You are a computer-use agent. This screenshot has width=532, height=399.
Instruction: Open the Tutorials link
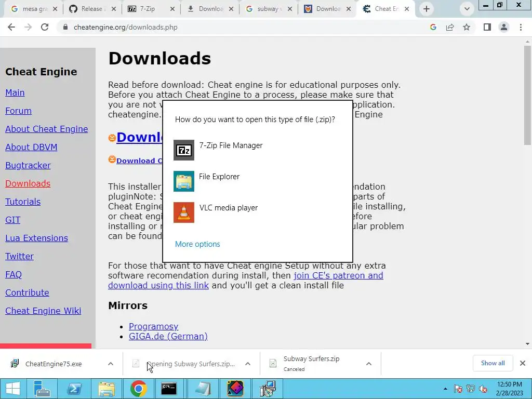(x=23, y=202)
